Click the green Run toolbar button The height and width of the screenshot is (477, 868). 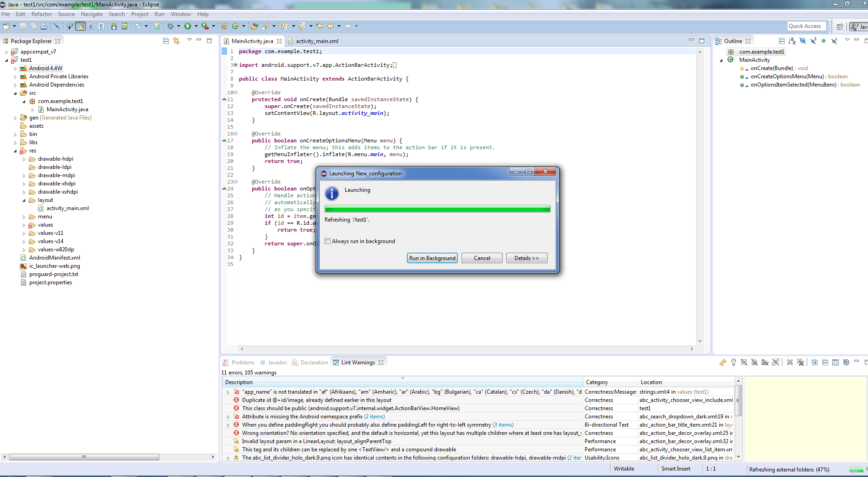(x=188, y=27)
